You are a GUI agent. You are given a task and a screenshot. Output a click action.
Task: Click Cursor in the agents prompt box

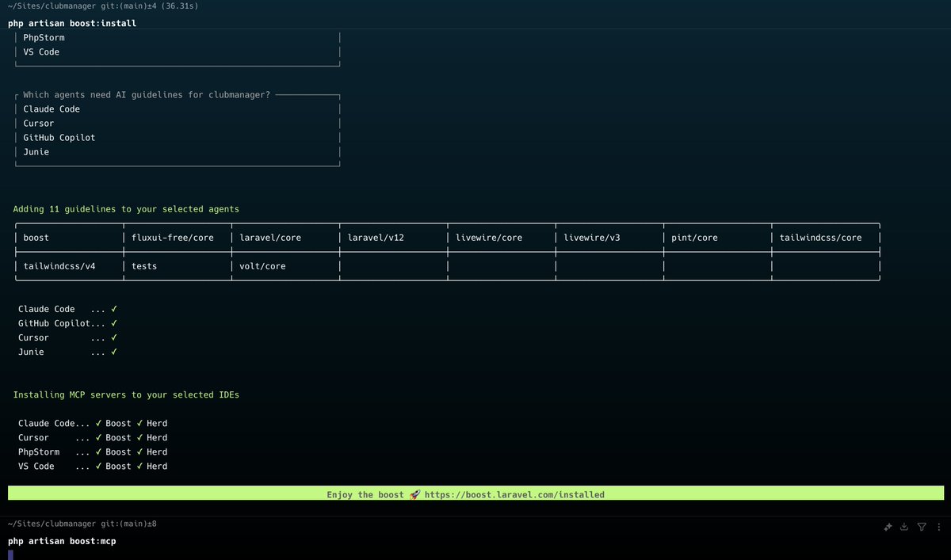39,124
